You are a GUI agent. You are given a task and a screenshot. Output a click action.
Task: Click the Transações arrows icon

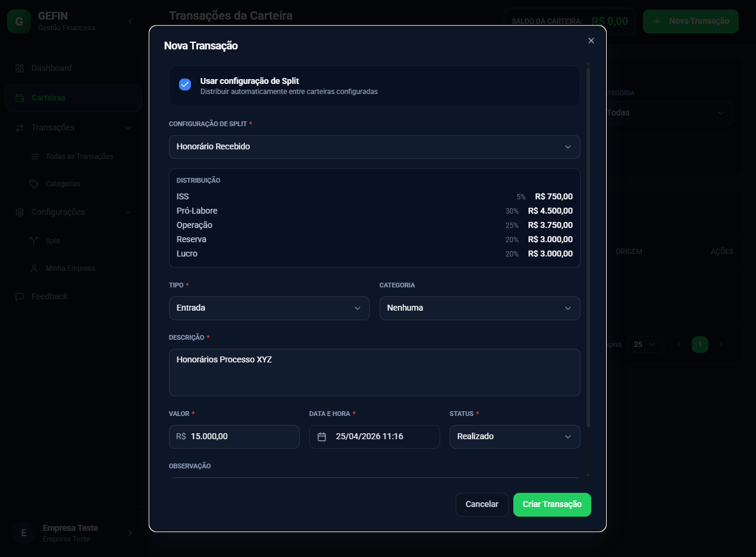click(x=20, y=128)
